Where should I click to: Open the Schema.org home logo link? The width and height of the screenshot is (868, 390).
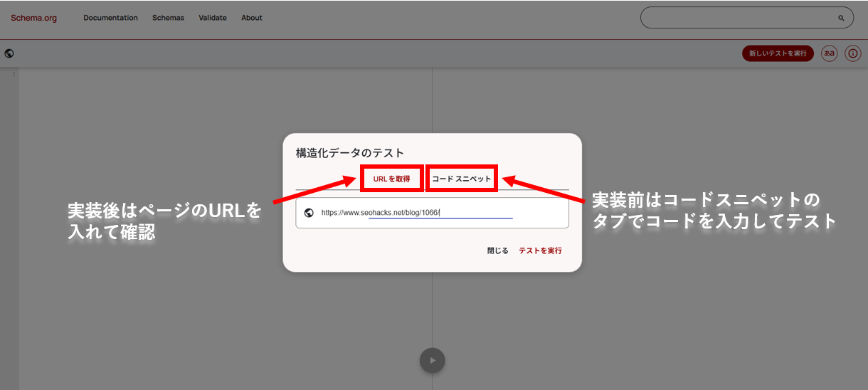click(x=33, y=18)
